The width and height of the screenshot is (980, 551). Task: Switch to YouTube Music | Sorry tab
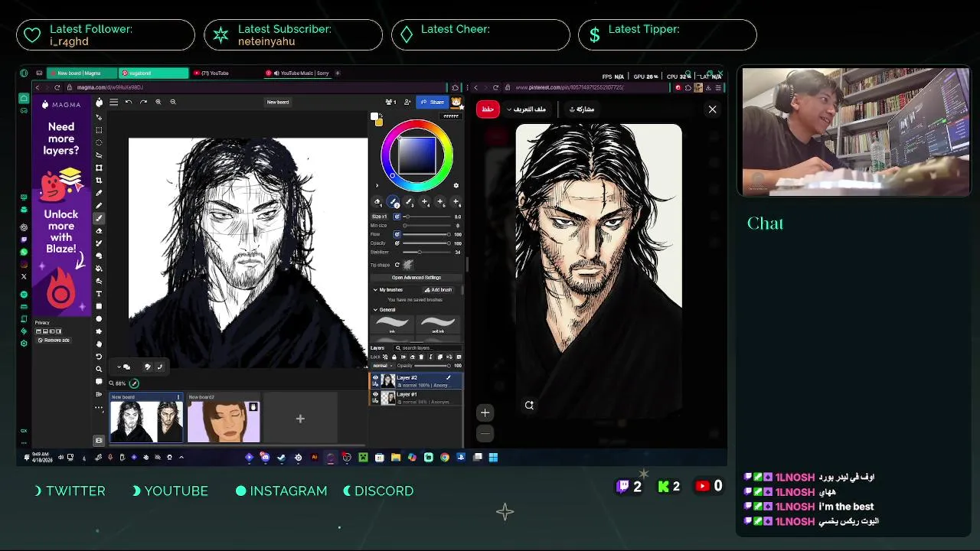click(x=297, y=73)
